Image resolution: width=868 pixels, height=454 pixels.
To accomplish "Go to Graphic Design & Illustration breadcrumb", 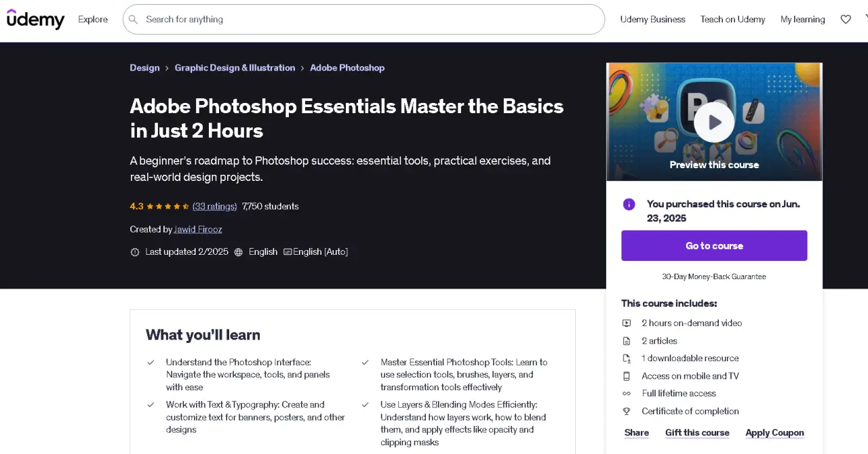I will pos(235,68).
